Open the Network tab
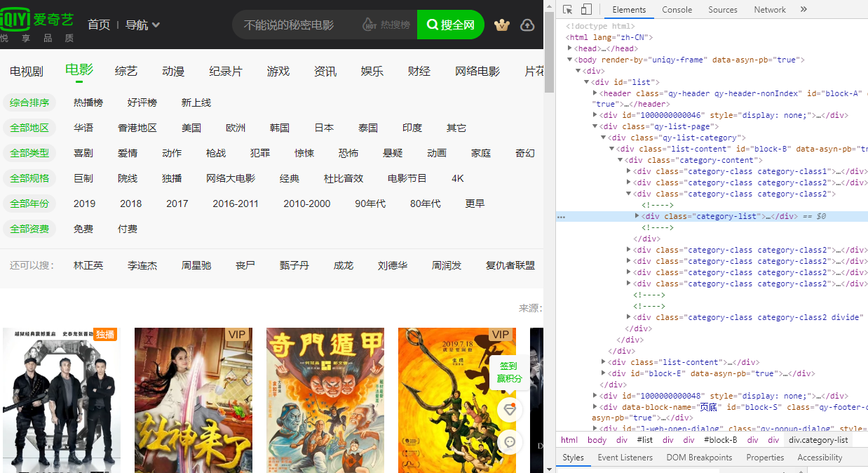 (x=770, y=10)
